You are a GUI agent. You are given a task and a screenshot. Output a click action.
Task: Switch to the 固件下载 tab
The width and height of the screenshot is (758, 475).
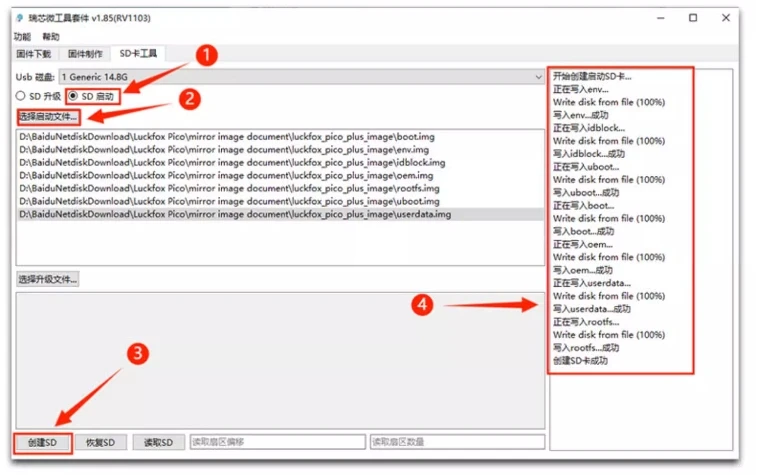pyautogui.click(x=36, y=54)
